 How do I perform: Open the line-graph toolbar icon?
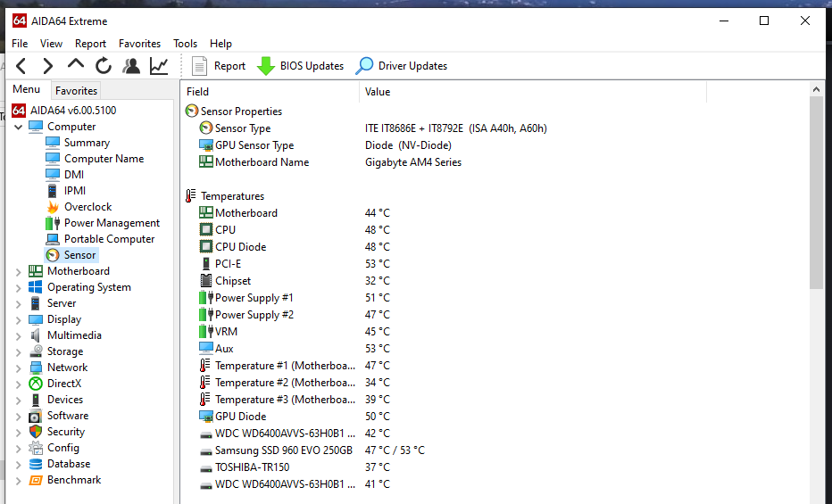coord(159,66)
